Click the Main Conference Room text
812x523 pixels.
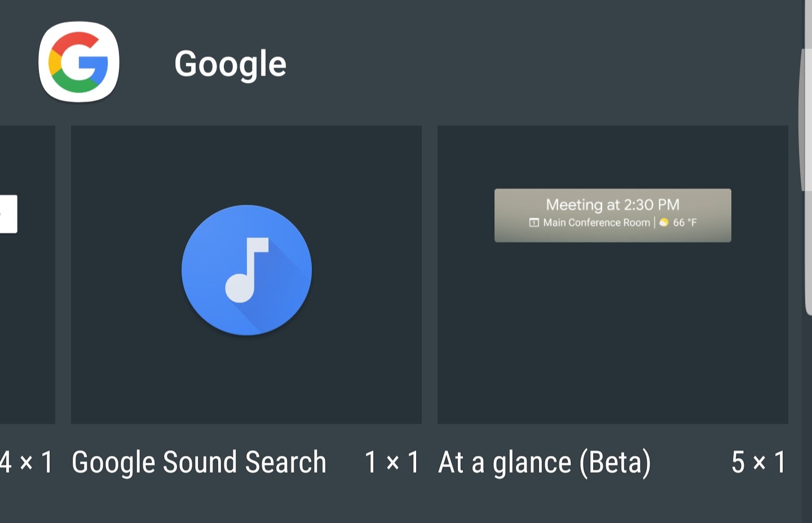597,222
